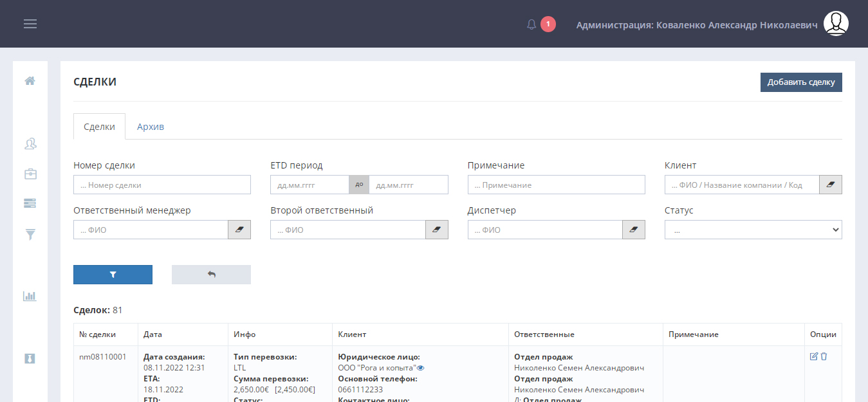Click the Добавить сделку button
The image size is (868, 402).
coord(801,82)
